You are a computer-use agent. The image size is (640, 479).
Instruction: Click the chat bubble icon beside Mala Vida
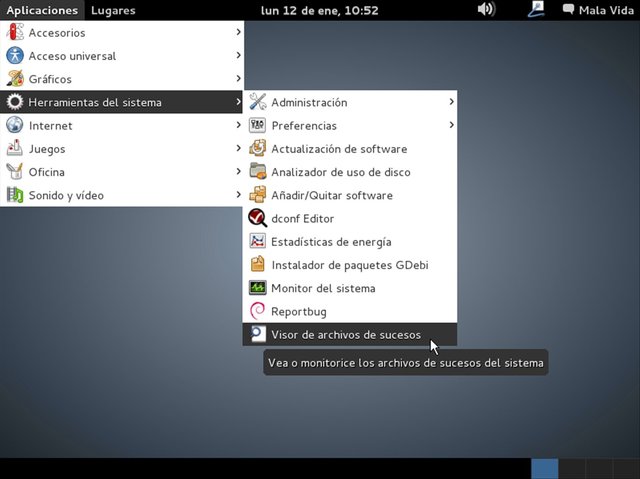tap(568, 9)
